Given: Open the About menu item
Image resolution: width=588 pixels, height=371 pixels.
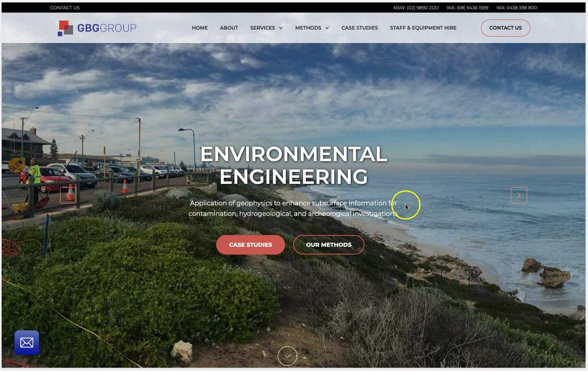Looking at the screenshot, I should [x=229, y=28].
